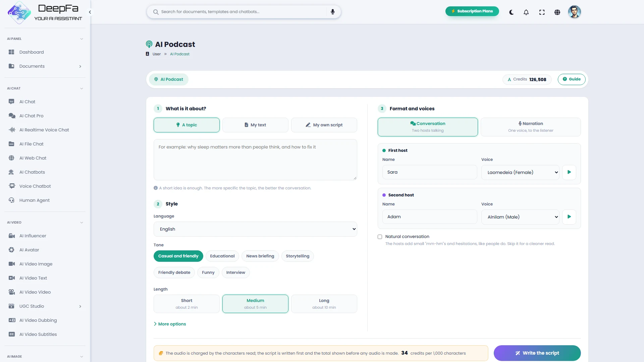Viewport: 644px width, 362px height.
Task: Select News briefing tone
Action: (x=260, y=256)
